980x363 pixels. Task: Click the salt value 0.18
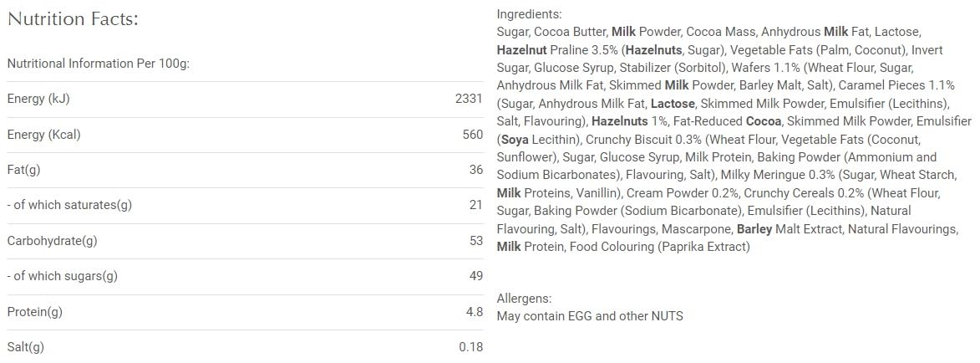click(470, 347)
